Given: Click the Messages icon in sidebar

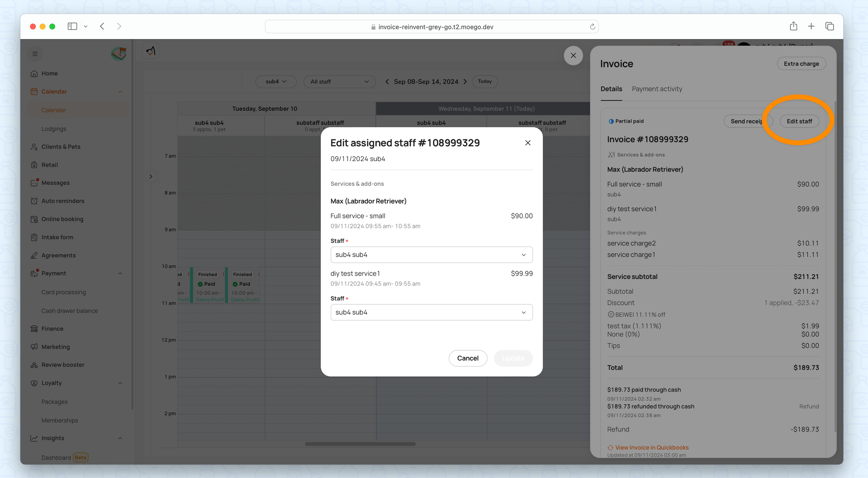Looking at the screenshot, I should coord(34,183).
